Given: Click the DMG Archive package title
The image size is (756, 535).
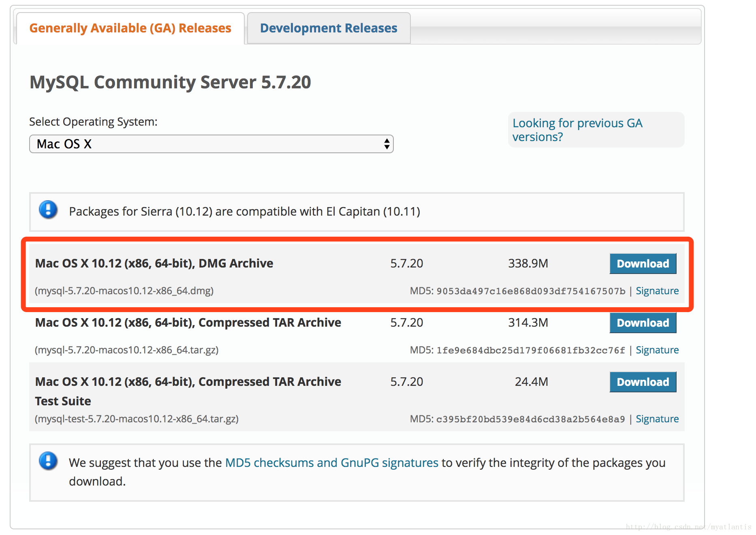Looking at the screenshot, I should click(x=154, y=263).
